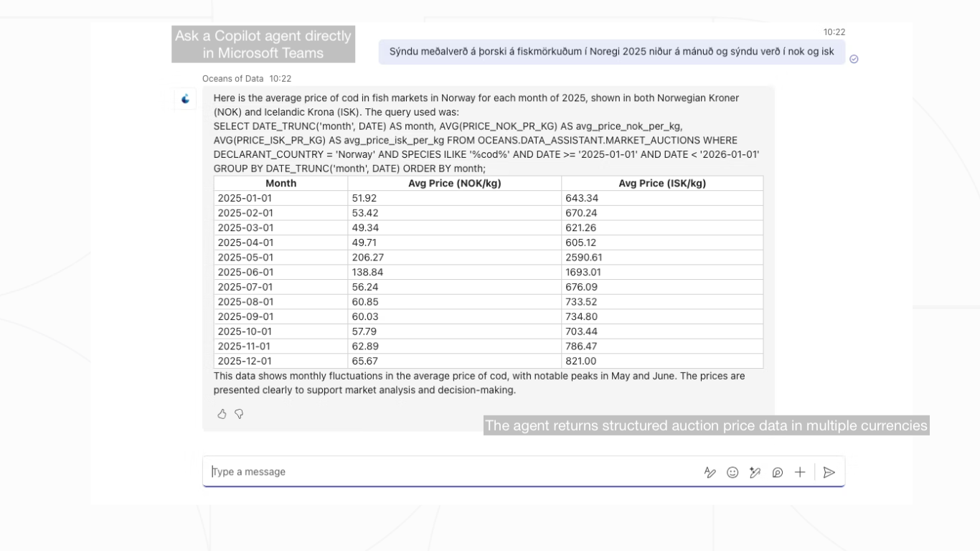This screenshot has height=551, width=980.
Task: Click the Oceans of Data sender name
Action: pos(233,79)
